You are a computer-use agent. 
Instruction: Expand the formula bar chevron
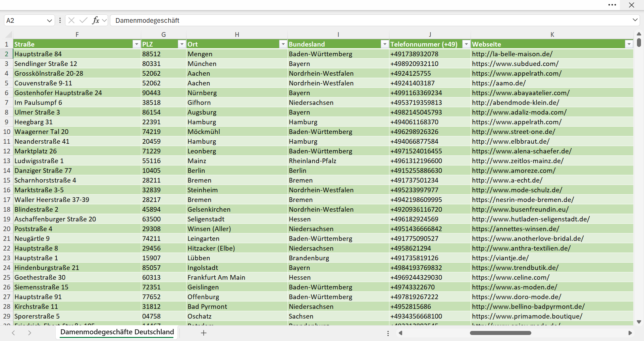coord(635,20)
